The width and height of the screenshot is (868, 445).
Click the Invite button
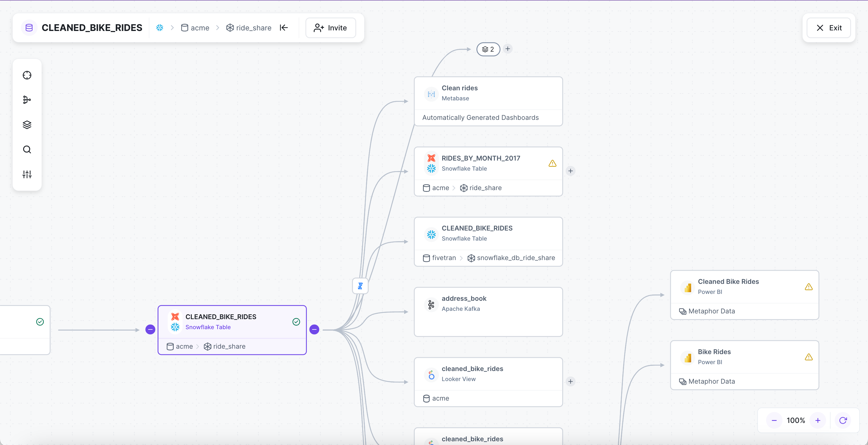[331, 28]
